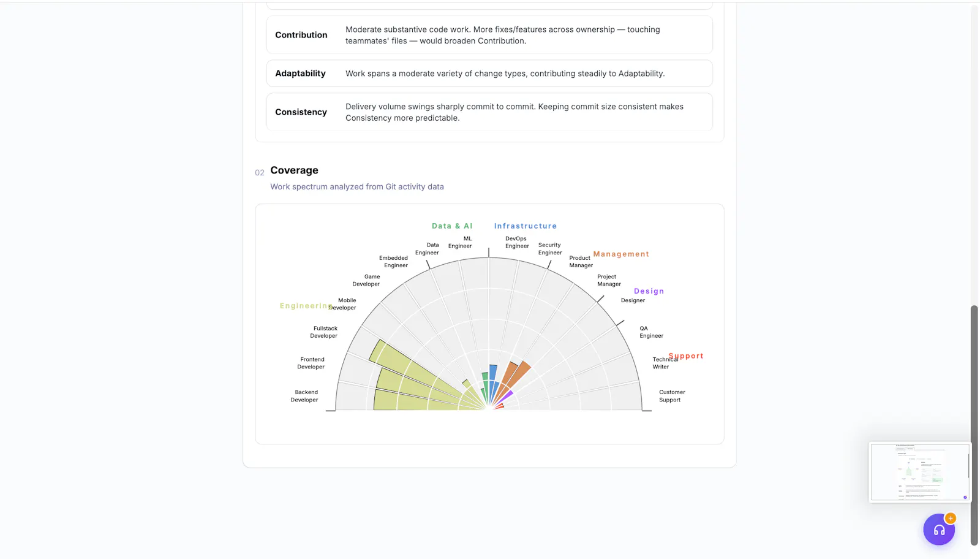The width and height of the screenshot is (980, 559).
Task: Select the Consistency insight row
Action: point(489,112)
